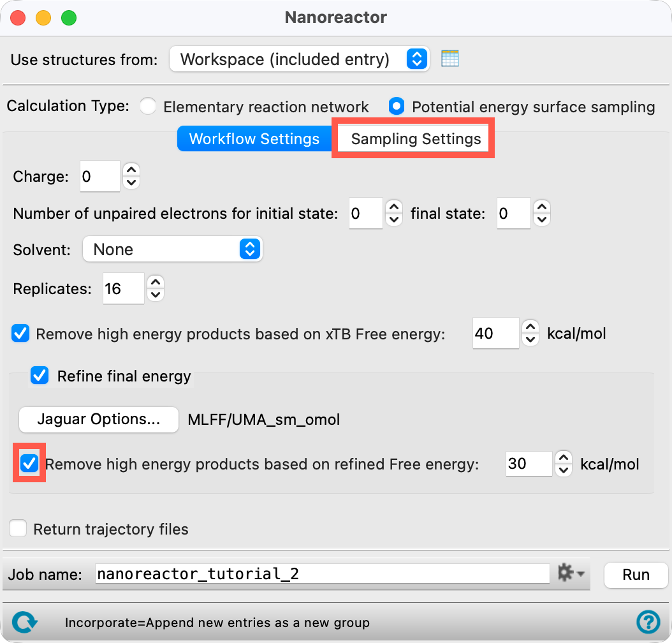
Task: Maximize the Nanoreactor window
Action: [69, 18]
